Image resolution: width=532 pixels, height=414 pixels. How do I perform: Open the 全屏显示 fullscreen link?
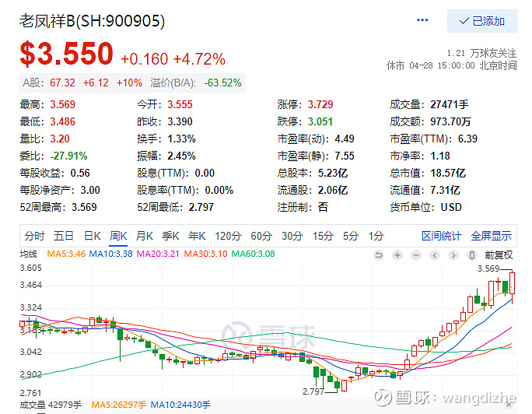tap(491, 236)
